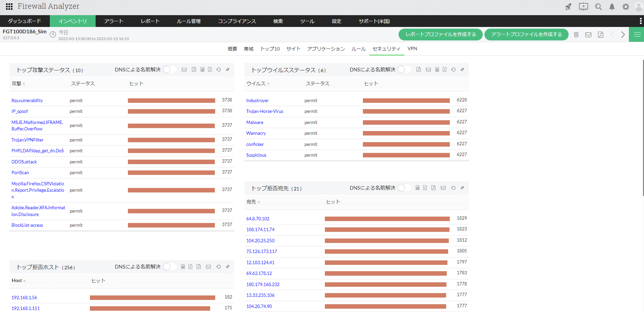
Task: Click the notification bell icon
Action: point(612,7)
